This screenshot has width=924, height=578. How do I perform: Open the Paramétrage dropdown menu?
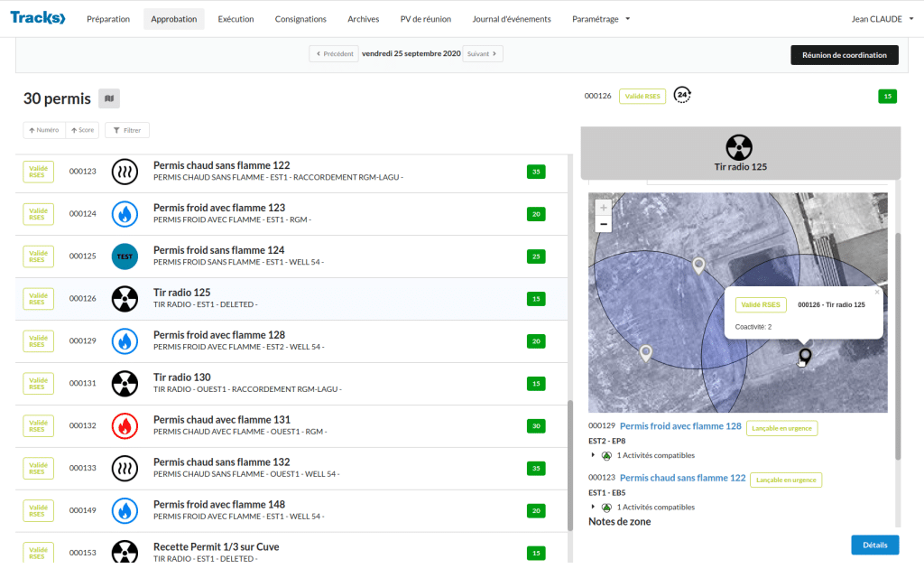(601, 19)
